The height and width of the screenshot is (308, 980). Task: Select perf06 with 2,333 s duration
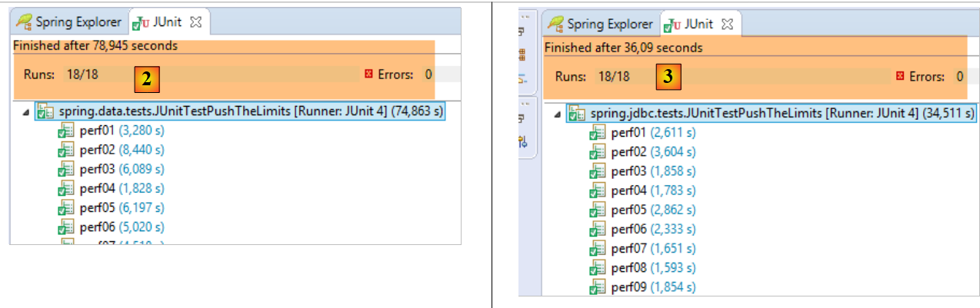coord(652,229)
